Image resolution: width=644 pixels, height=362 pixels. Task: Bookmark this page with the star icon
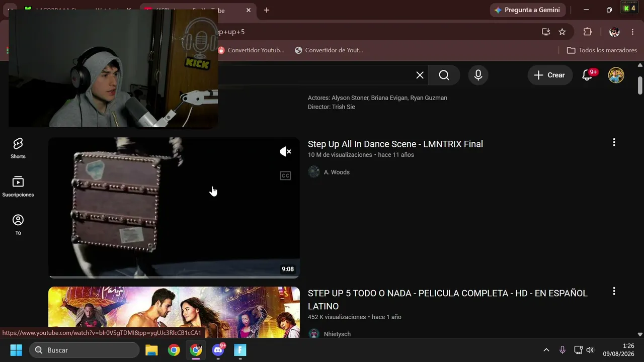click(x=562, y=32)
